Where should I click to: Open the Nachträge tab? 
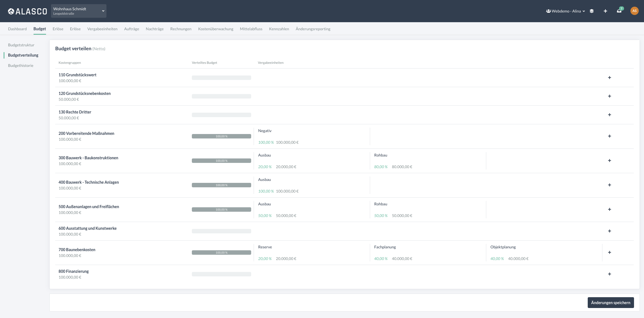[x=155, y=29]
